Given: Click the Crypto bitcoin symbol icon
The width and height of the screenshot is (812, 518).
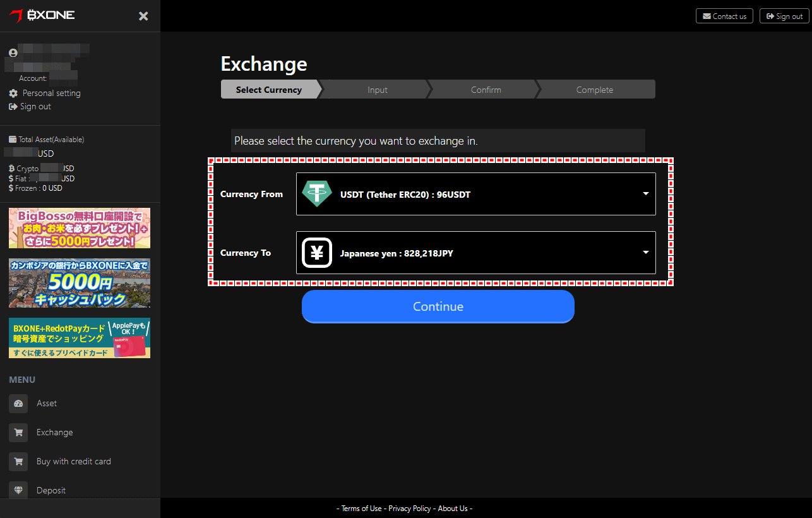Looking at the screenshot, I should point(11,169).
